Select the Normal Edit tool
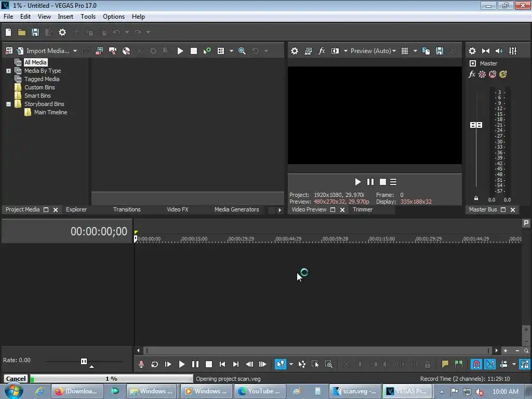The height and width of the screenshot is (399, 532). pos(280,364)
